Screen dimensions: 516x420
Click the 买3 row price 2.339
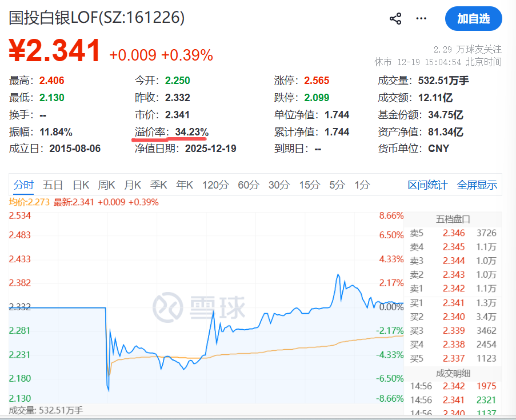(x=454, y=330)
